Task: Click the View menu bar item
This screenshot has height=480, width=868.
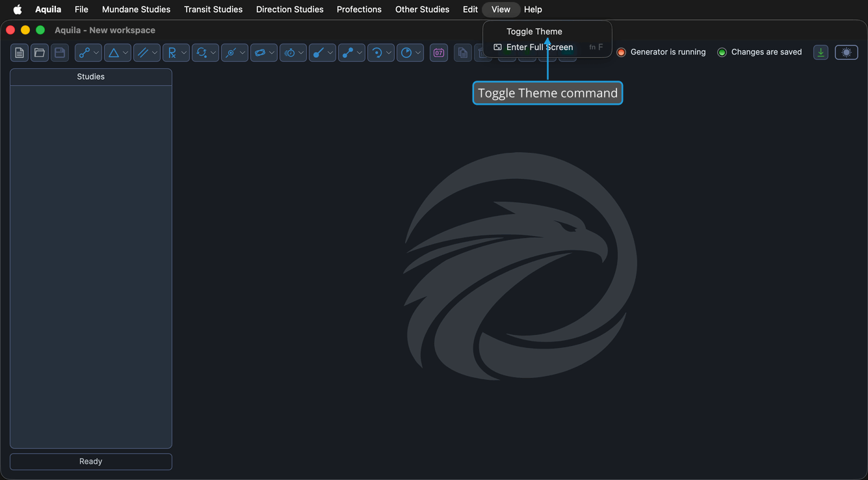Action: click(x=501, y=9)
